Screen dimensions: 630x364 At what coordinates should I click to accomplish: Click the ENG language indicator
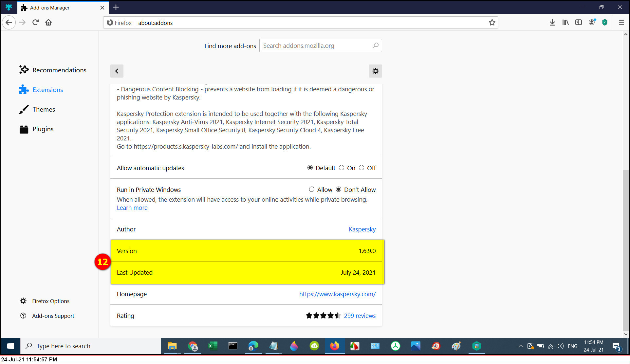click(572, 346)
